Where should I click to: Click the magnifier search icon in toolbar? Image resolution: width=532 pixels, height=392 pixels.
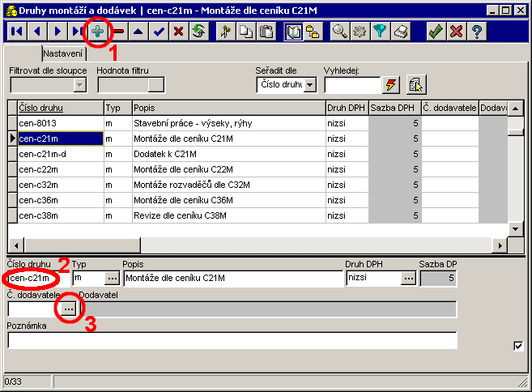pos(340,32)
